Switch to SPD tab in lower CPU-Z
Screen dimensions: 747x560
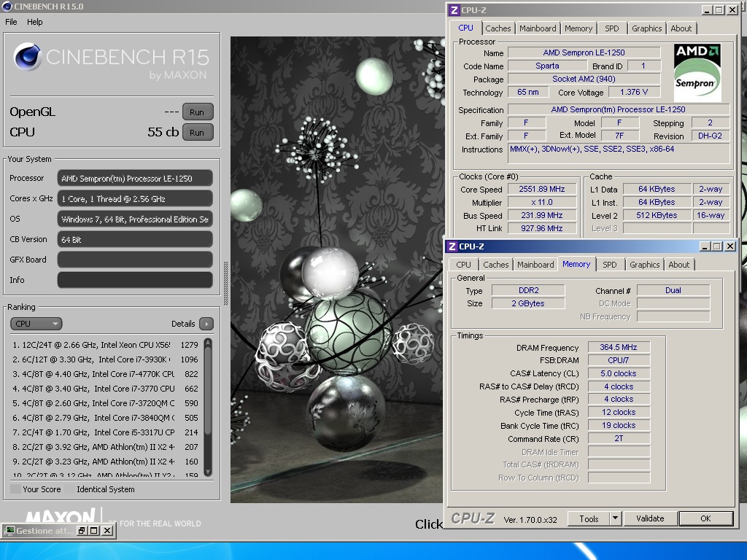pyautogui.click(x=609, y=265)
